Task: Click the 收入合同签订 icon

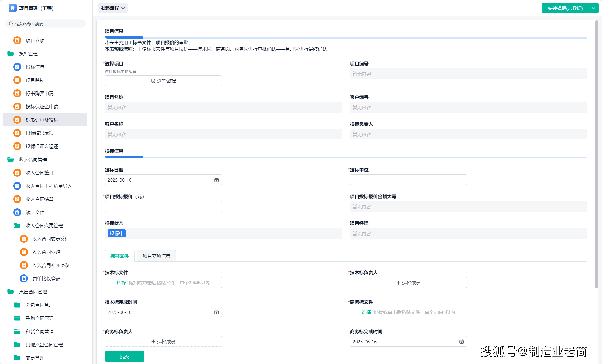Action: (17, 173)
